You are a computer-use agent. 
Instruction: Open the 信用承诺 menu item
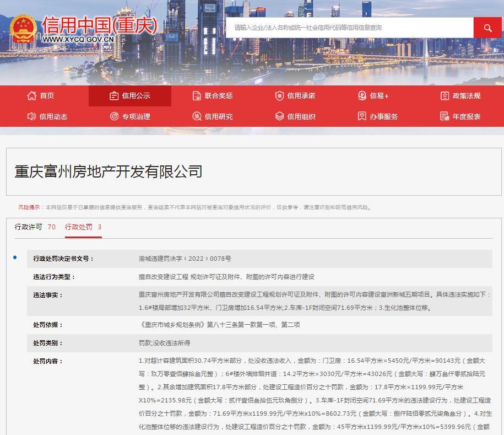pos(301,95)
